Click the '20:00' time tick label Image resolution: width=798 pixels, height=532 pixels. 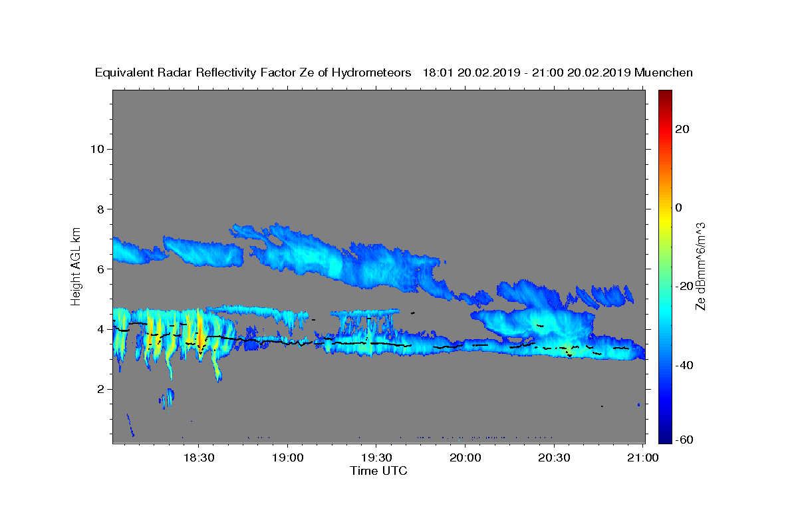coord(465,458)
